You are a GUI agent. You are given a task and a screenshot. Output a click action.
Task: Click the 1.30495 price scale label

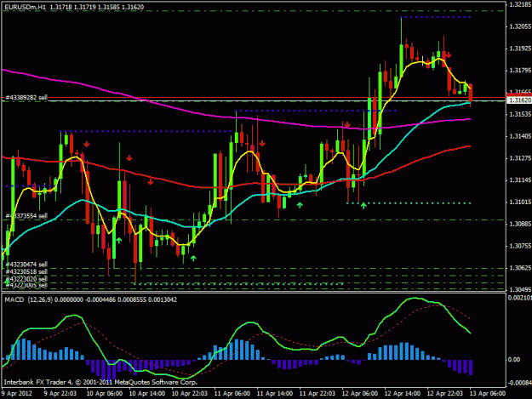pos(520,289)
